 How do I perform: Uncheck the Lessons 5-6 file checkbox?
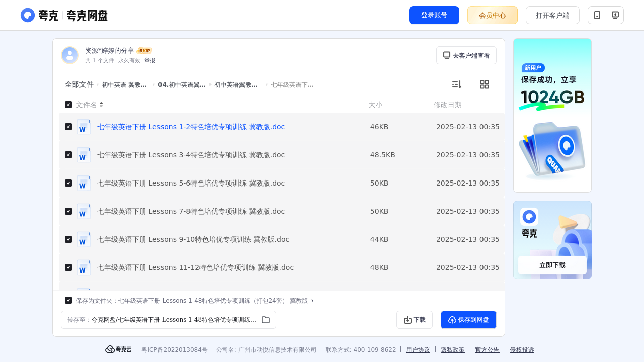coord(68,183)
